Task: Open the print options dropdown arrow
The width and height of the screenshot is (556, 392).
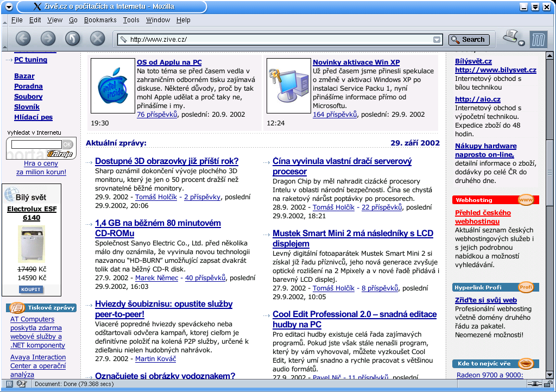Action: 522,43
